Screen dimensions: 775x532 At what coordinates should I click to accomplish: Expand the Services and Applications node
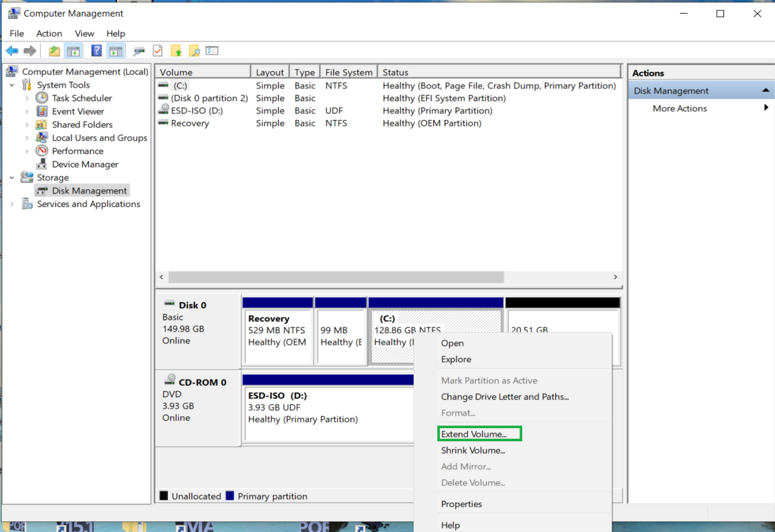(13, 204)
